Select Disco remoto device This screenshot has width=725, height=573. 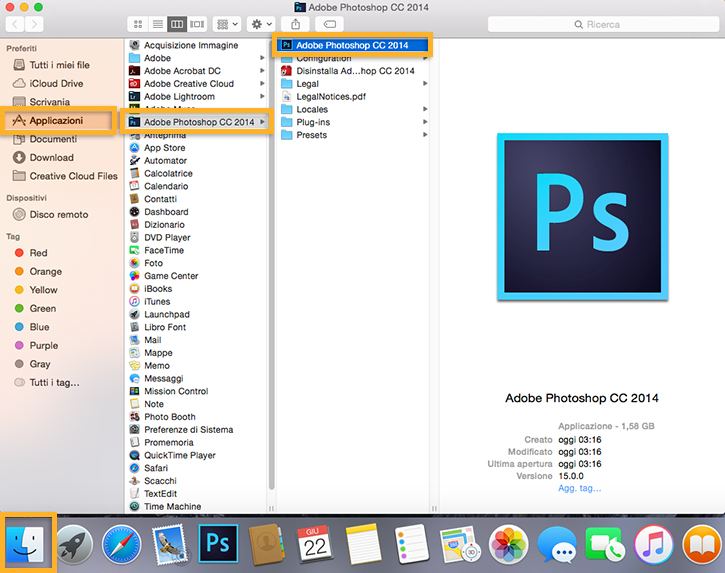(x=59, y=215)
